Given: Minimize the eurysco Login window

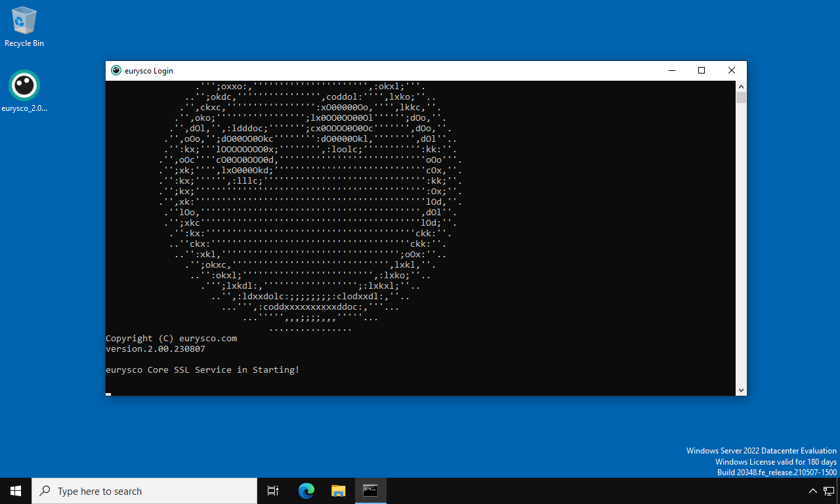Looking at the screenshot, I should 671,70.
